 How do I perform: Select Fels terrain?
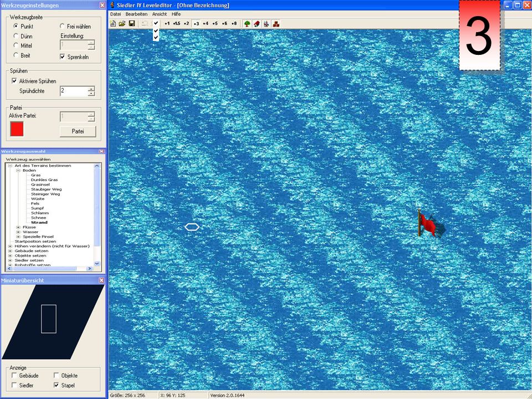[35, 203]
